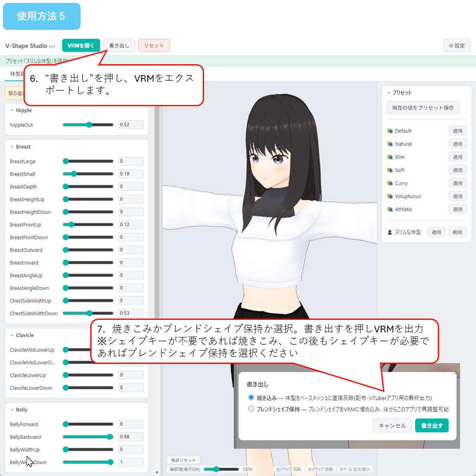Image resolution: width=476 pixels, height=476 pixels.
Task: Adjust the BreastFrontUp slider
Action: 88,225
